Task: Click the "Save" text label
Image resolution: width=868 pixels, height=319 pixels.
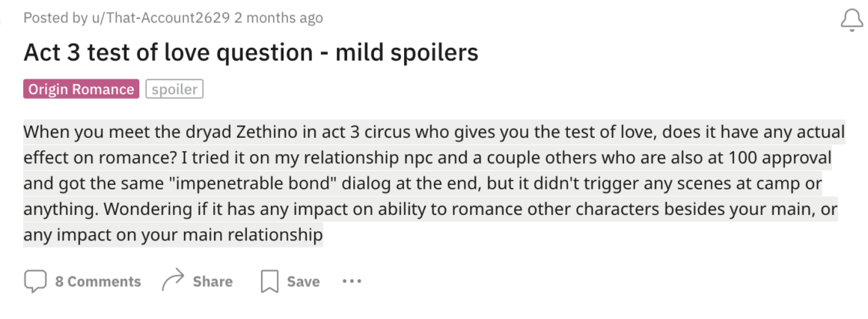Action: click(303, 282)
